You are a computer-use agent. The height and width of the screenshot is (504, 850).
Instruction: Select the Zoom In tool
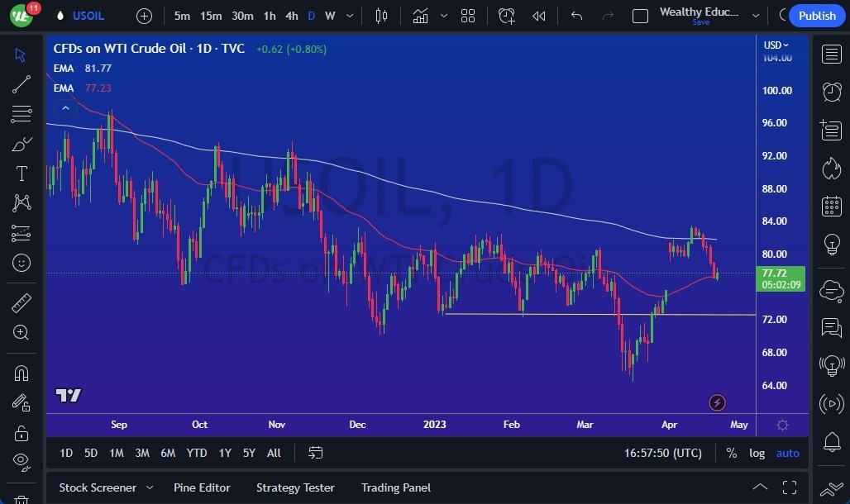click(x=21, y=333)
